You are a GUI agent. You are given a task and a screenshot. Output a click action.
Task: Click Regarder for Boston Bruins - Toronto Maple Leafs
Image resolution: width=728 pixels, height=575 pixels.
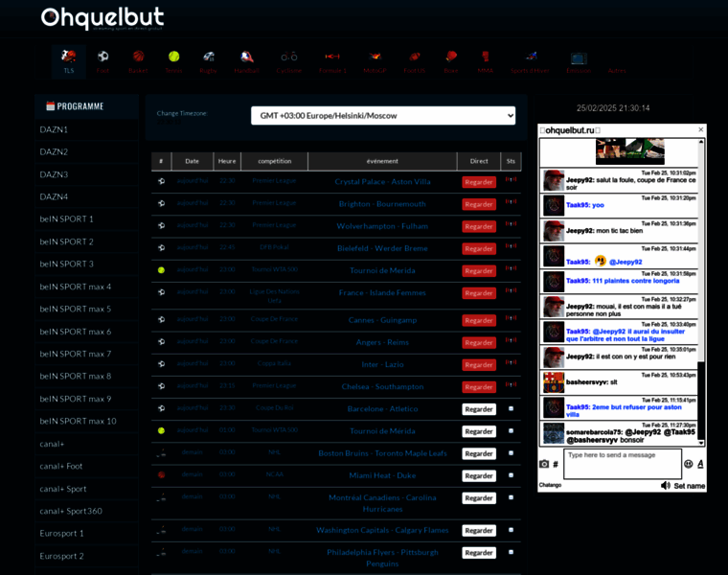tap(479, 454)
